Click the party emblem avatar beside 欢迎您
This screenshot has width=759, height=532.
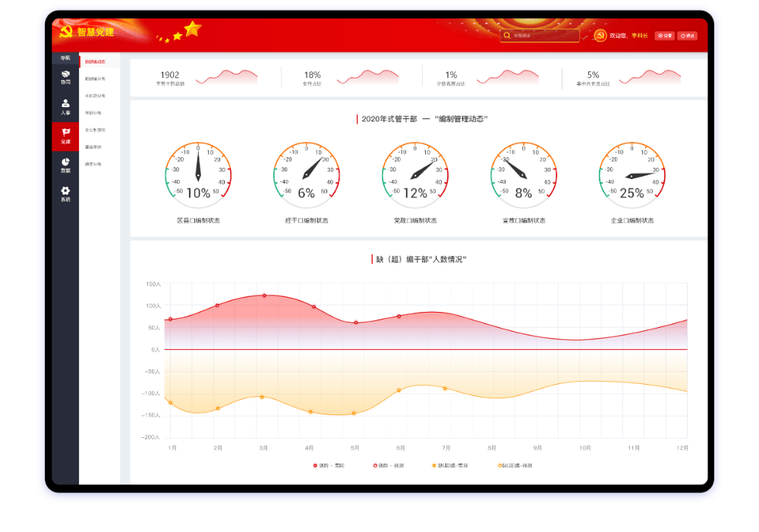[x=600, y=36]
